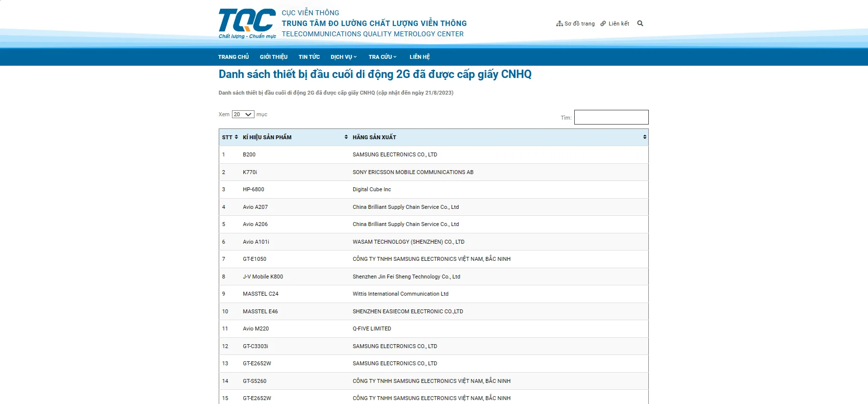This screenshot has height=404, width=868.
Task: Click the STT column header text
Action: click(227, 137)
